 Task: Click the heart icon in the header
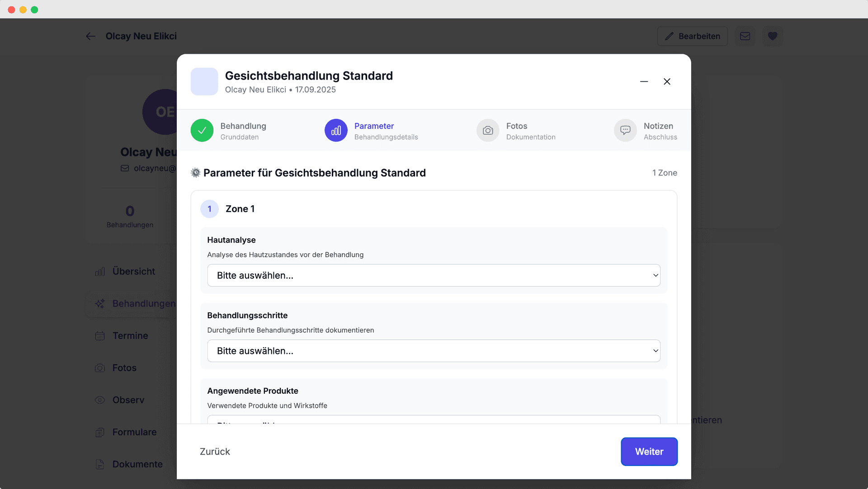click(773, 36)
